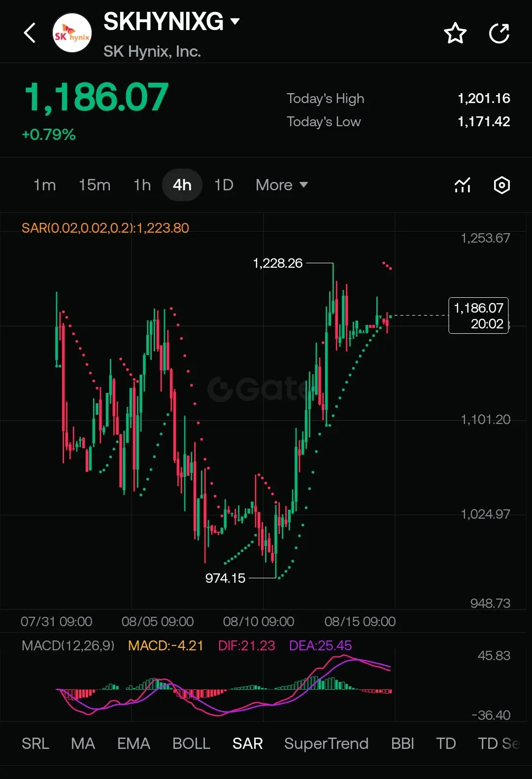Tap the share icon
This screenshot has height=779, width=532.
(499, 33)
